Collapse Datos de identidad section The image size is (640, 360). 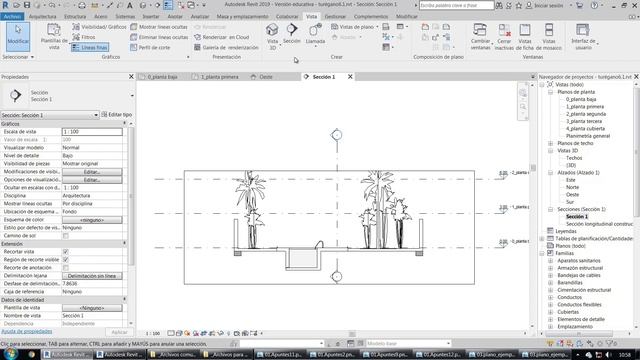pos(124,300)
